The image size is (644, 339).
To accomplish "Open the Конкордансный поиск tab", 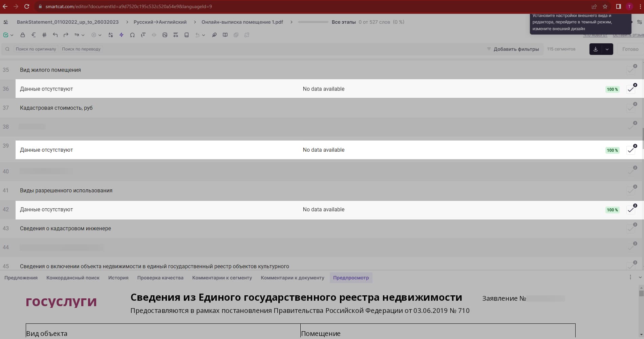I will tap(73, 278).
